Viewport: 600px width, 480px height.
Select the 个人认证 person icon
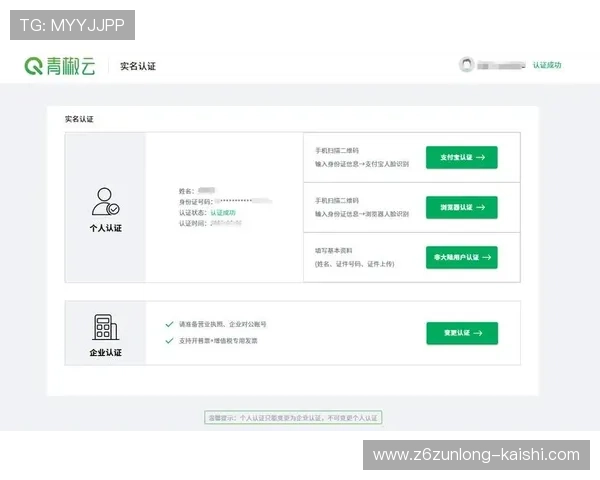(x=106, y=201)
